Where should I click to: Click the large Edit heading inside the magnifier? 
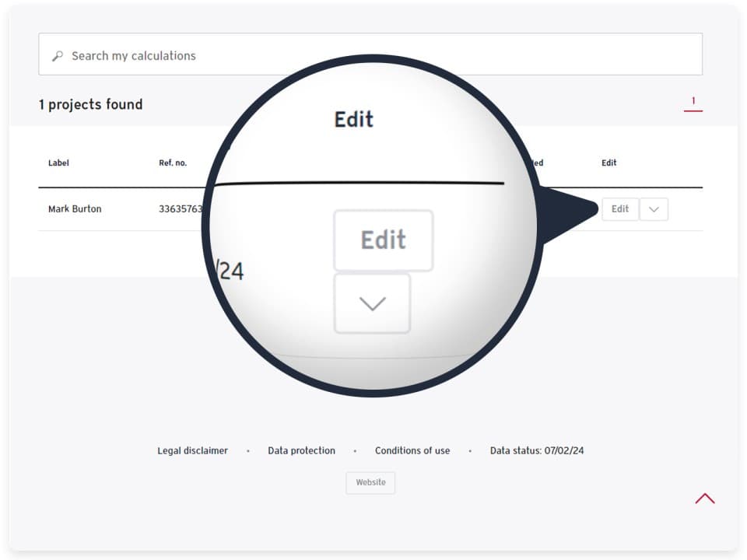tap(354, 119)
